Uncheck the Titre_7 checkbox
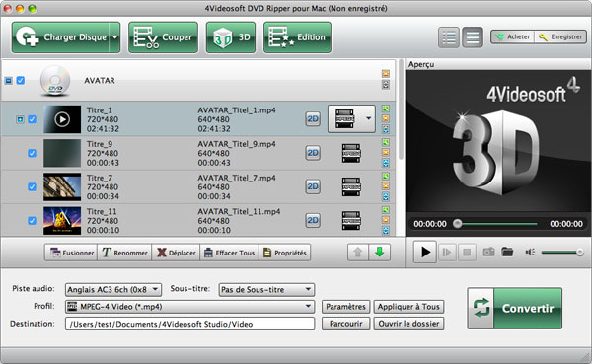Screen dimensions: 592x364 [33, 186]
